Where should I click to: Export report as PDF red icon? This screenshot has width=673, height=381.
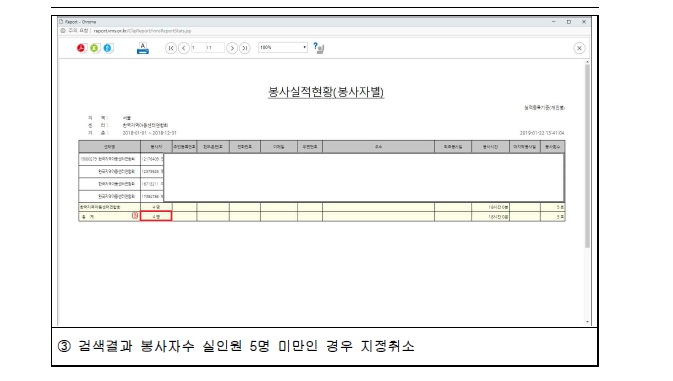pyautogui.click(x=81, y=48)
